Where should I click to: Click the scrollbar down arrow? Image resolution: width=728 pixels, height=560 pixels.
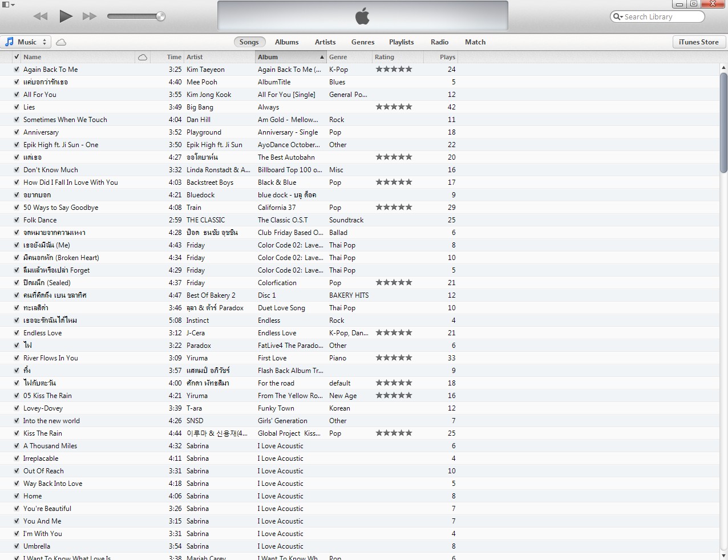tap(723, 555)
